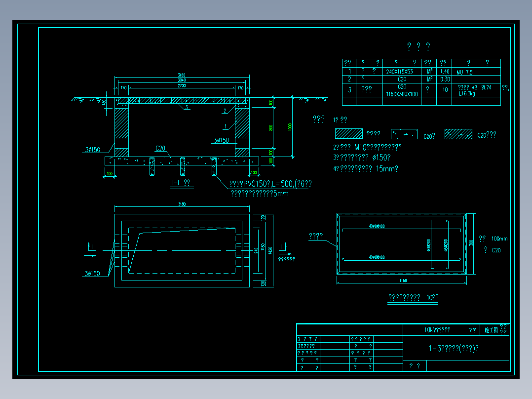Click the annotation line ending in 5mm
The image size is (532, 399).
[x=260, y=194]
